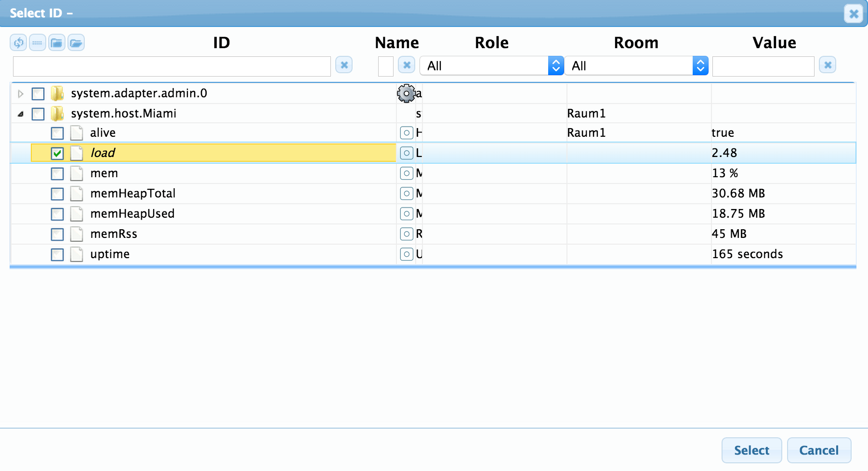Screen dimensions: 868x471
Task: Click file icon beside uptime
Action: pos(77,254)
